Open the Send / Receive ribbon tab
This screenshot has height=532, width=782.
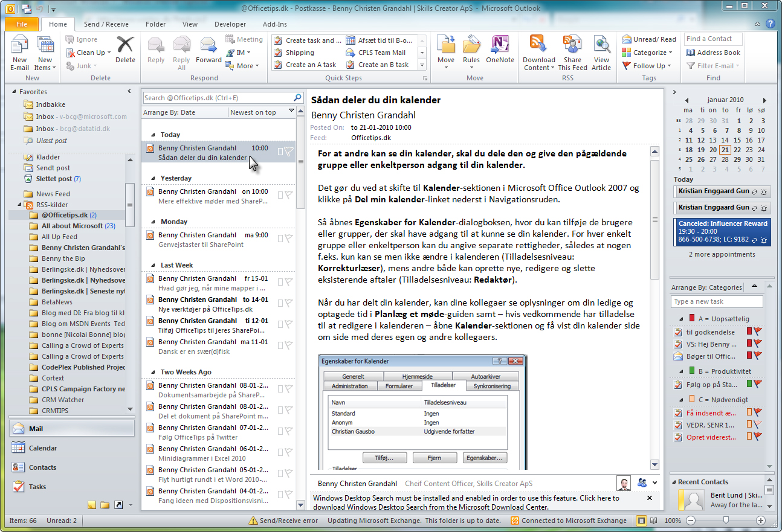[x=106, y=24]
